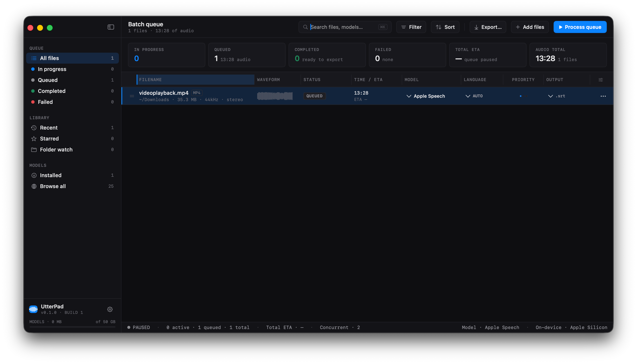This screenshot has height=364, width=637.
Task: Click the blue In progress dot
Action: [33, 69]
